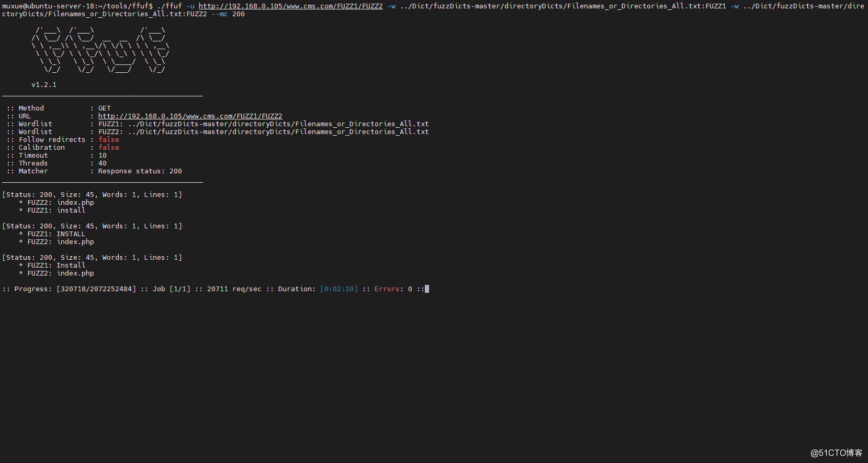Click the progress counter 320718/2072252484

coord(96,289)
